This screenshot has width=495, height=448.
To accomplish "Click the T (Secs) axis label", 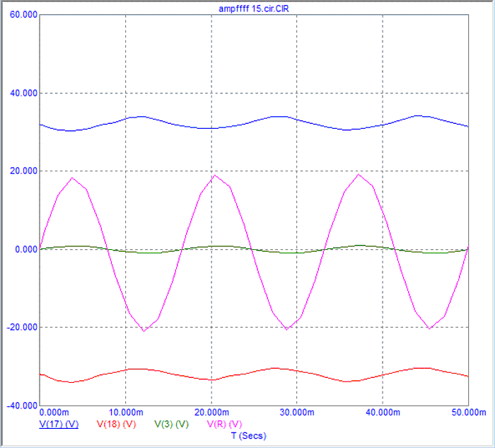I will pos(249,436).
